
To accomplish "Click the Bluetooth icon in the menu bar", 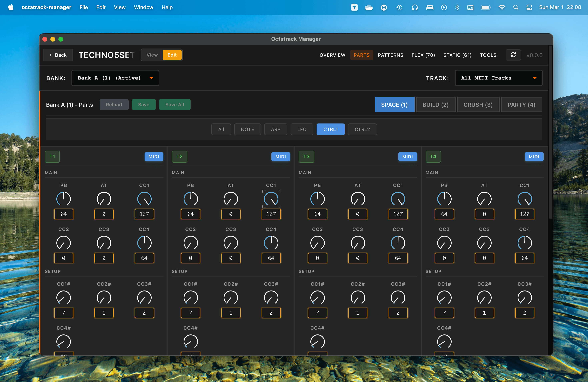I will click(x=457, y=7).
